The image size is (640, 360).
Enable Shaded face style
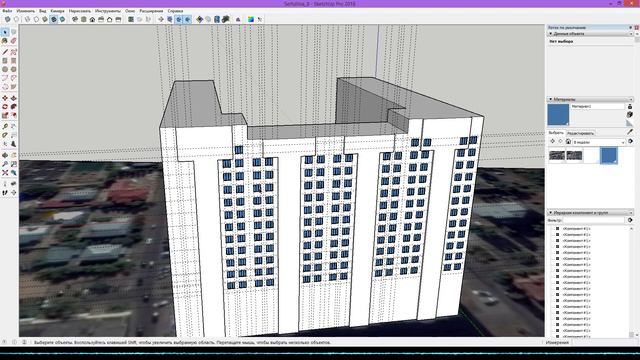click(45, 19)
